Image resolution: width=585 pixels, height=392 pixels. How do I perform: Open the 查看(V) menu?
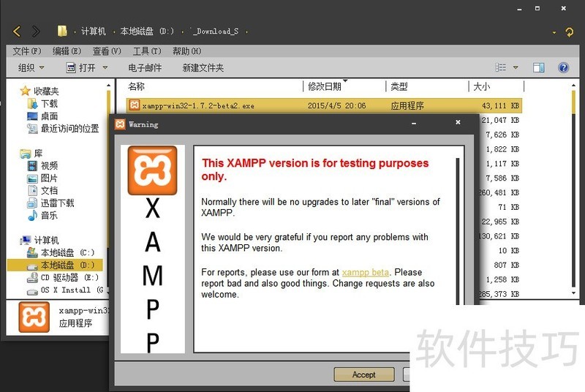(x=107, y=51)
